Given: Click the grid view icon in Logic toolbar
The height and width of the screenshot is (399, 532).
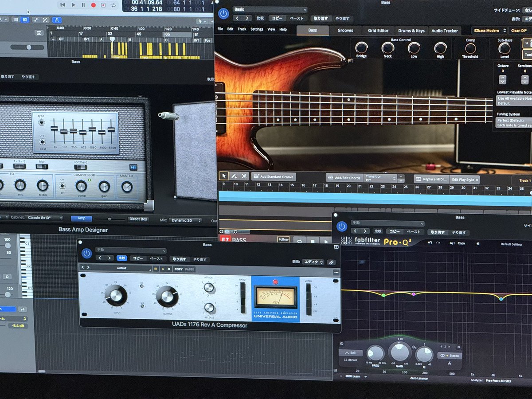Looking at the screenshot, I should pos(16,20).
